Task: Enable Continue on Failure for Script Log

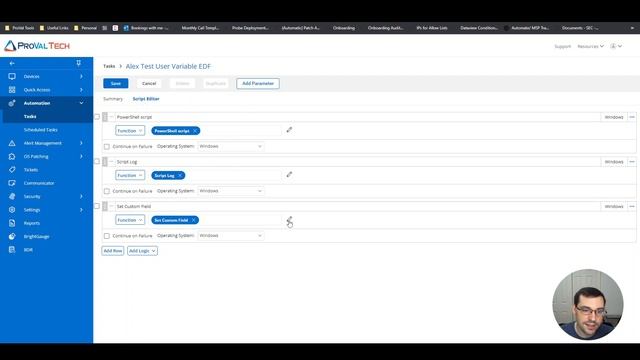Action: (107, 191)
